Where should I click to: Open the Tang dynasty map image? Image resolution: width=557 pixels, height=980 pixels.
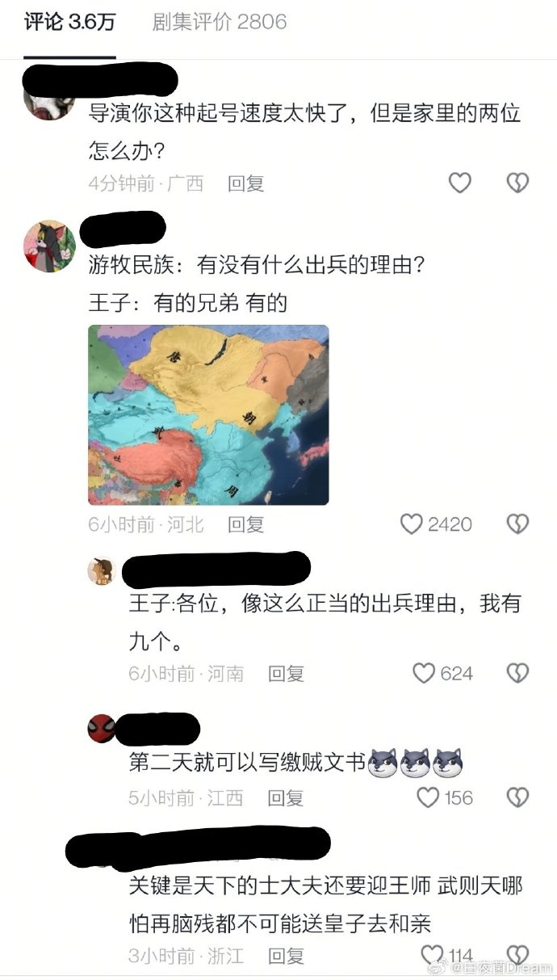coord(208,415)
